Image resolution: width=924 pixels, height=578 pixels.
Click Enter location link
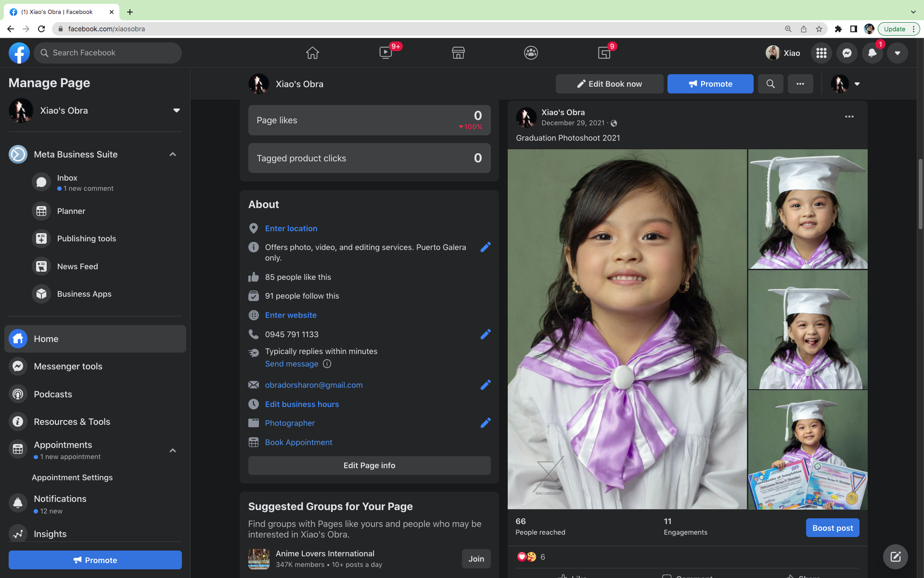tap(291, 228)
